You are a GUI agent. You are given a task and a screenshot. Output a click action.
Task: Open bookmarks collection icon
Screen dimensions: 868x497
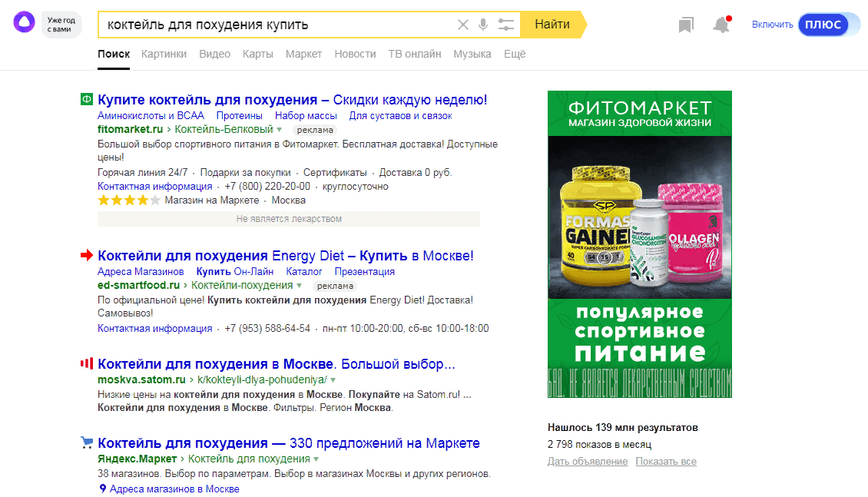pos(686,25)
